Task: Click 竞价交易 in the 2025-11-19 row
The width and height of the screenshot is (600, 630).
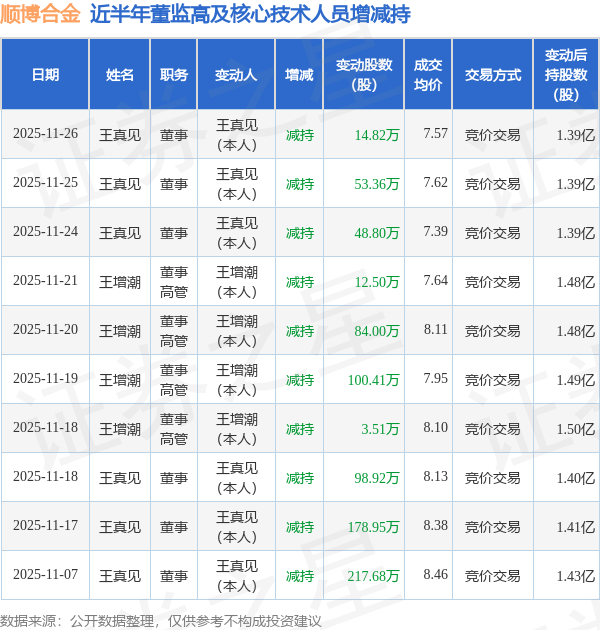Action: tap(493, 380)
